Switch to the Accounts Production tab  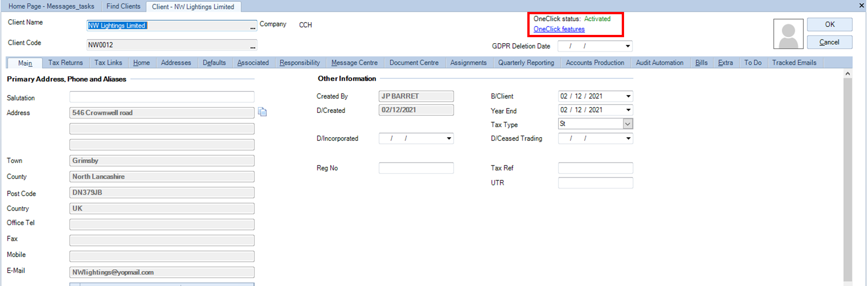pyautogui.click(x=595, y=63)
